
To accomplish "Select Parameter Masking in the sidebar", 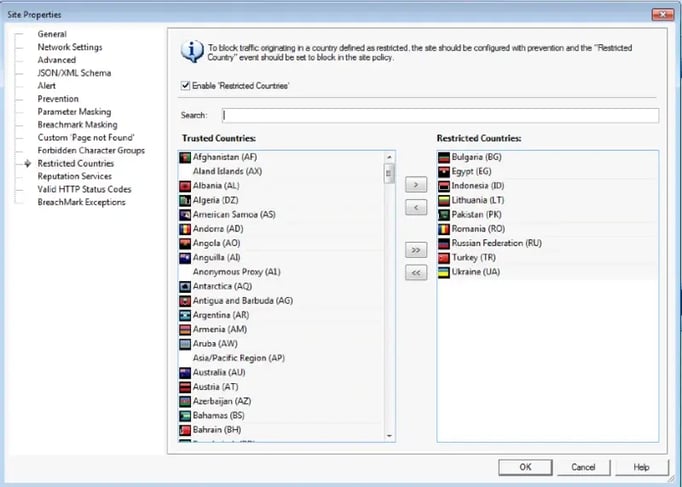I will 74,112.
